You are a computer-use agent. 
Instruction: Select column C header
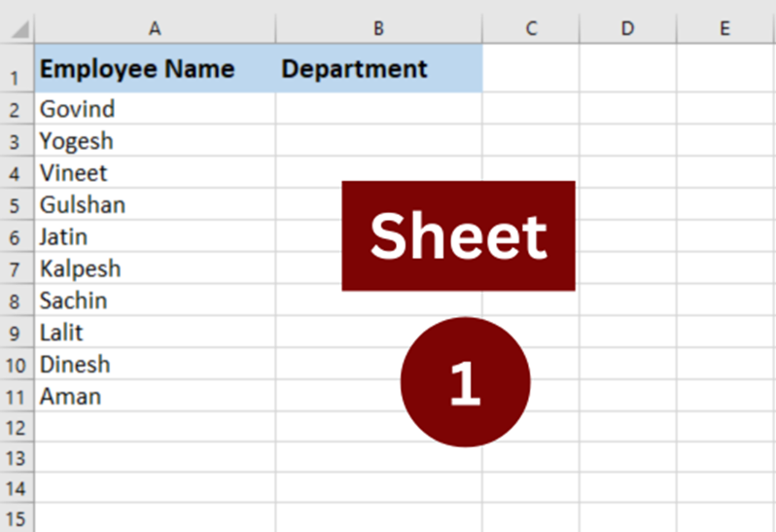pos(531,29)
